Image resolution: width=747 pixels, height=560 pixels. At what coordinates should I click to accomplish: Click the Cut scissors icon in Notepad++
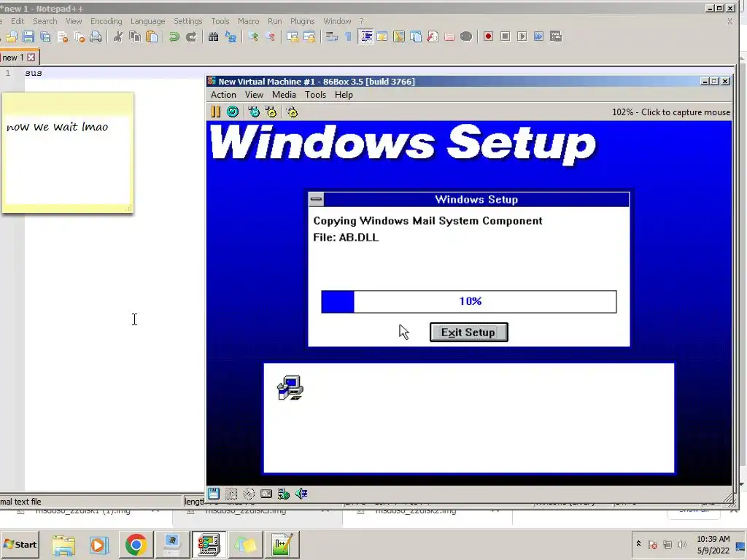click(x=117, y=36)
